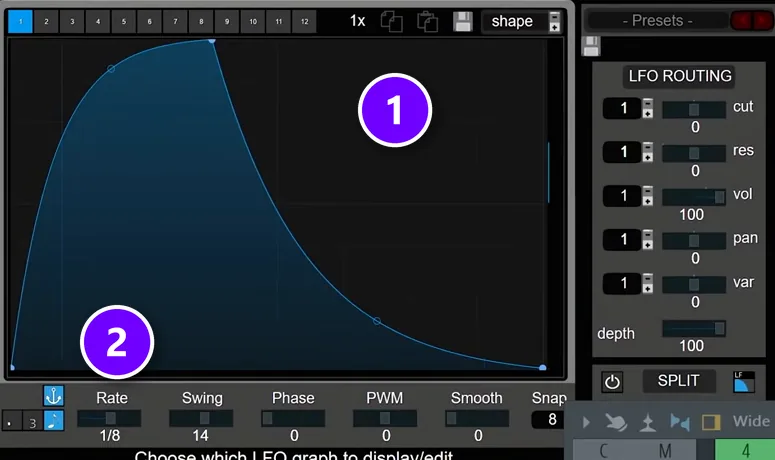775x460 pixels.
Task: Click the plus on the res LFO stepper
Action: (x=647, y=158)
